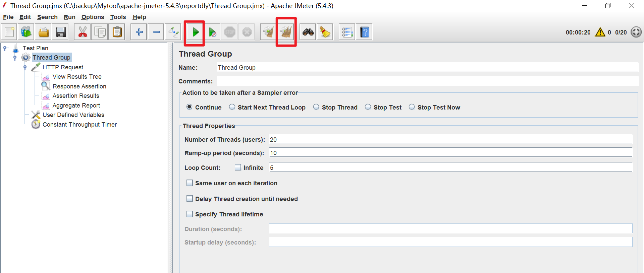
Task: Select View Results Tree listener
Action: (x=77, y=77)
